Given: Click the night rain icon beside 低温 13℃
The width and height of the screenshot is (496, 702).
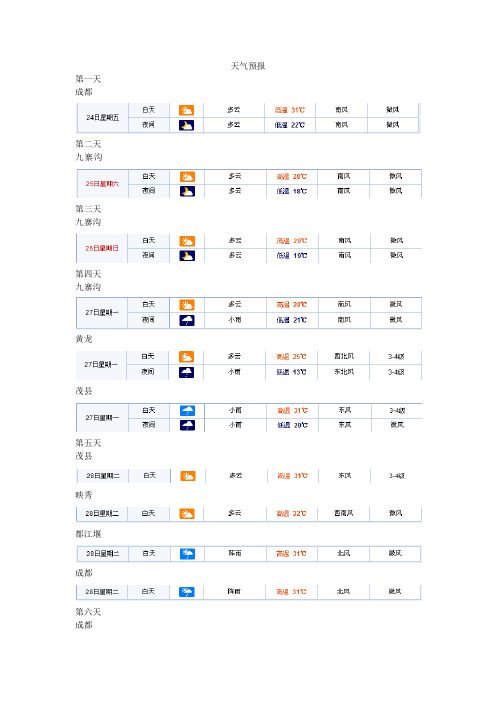Looking at the screenshot, I should point(186,372).
